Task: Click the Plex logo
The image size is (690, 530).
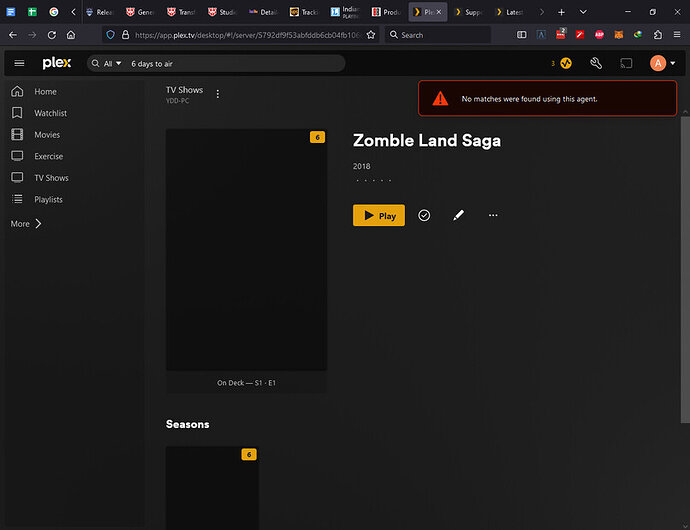Action: pos(57,63)
